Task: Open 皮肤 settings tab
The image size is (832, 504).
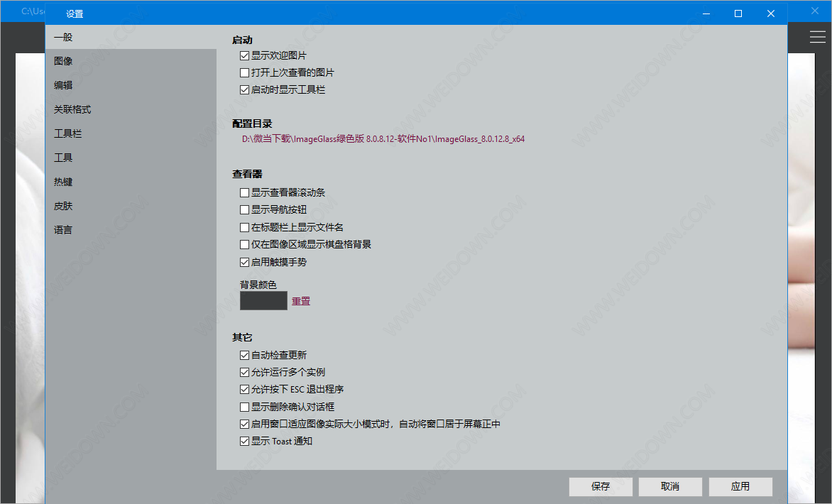Action: click(x=63, y=206)
